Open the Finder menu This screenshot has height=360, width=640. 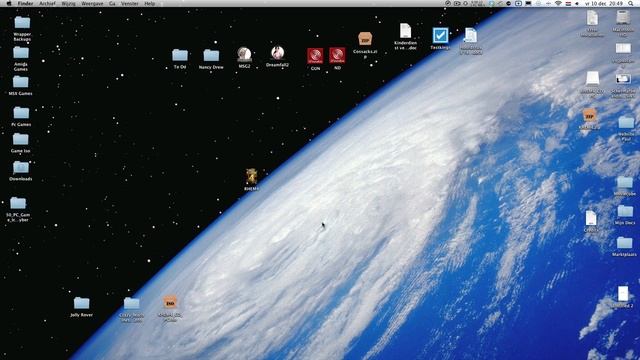pyautogui.click(x=25, y=3)
